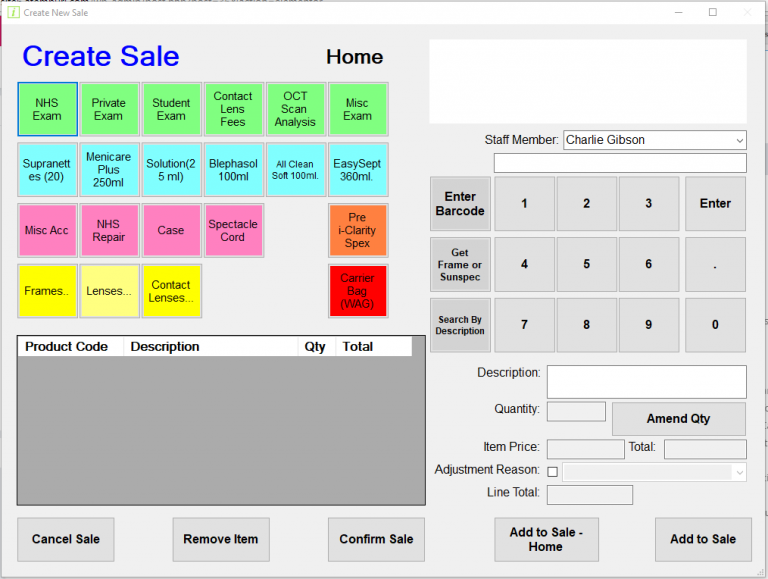The image size is (768, 579).
Task: Click the Product Code column header
Action: click(71, 347)
